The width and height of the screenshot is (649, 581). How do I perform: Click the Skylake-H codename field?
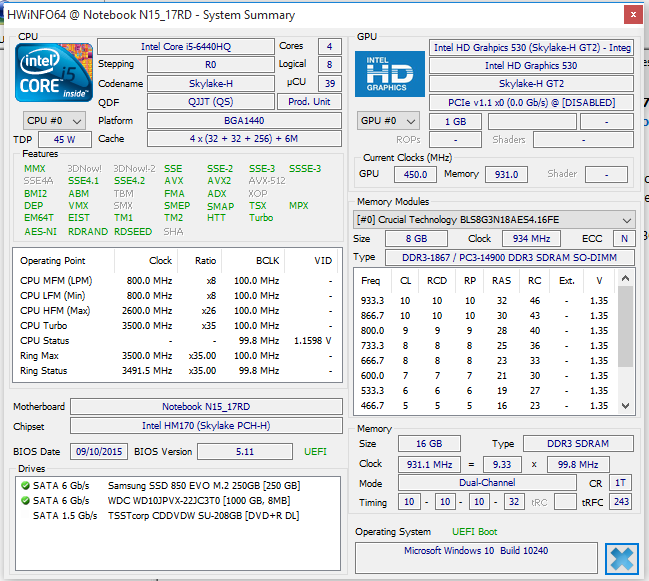click(x=211, y=84)
